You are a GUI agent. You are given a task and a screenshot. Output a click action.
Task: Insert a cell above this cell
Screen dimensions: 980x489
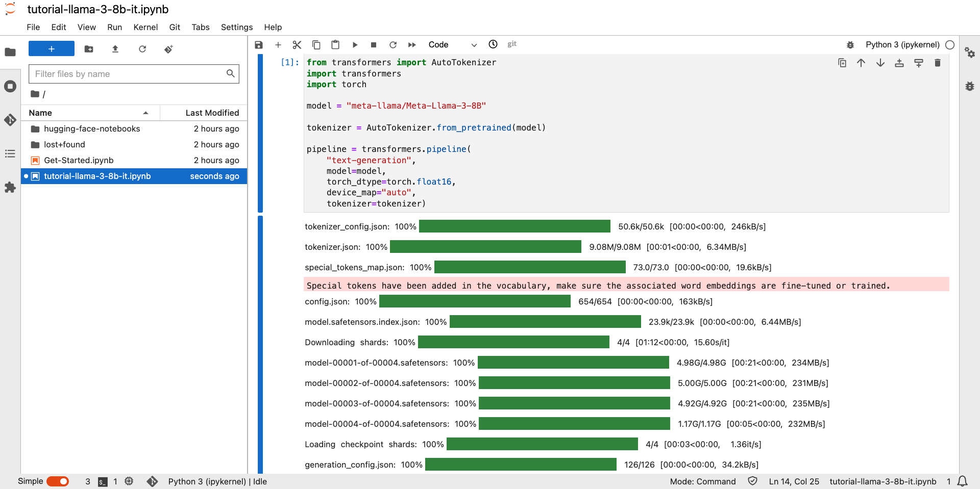[x=899, y=63]
